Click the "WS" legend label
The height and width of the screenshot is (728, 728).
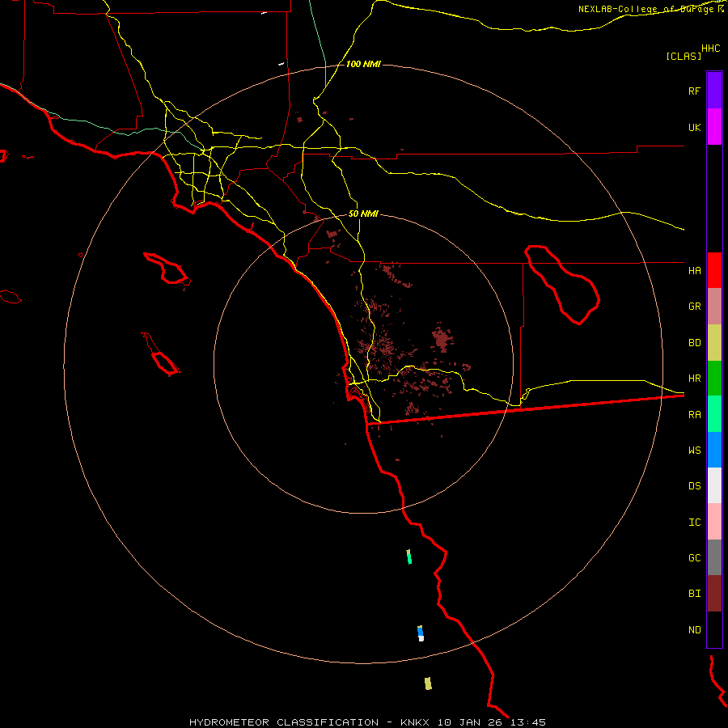694,450
